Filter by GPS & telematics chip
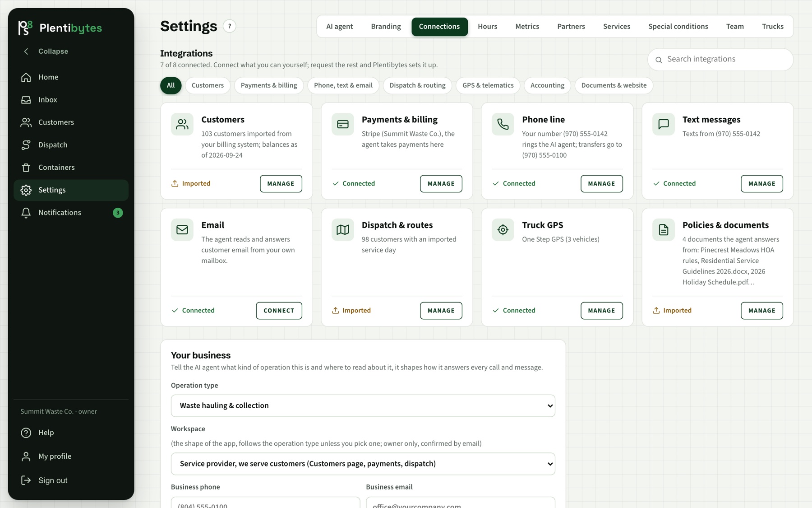The height and width of the screenshot is (508, 812). tap(488, 86)
